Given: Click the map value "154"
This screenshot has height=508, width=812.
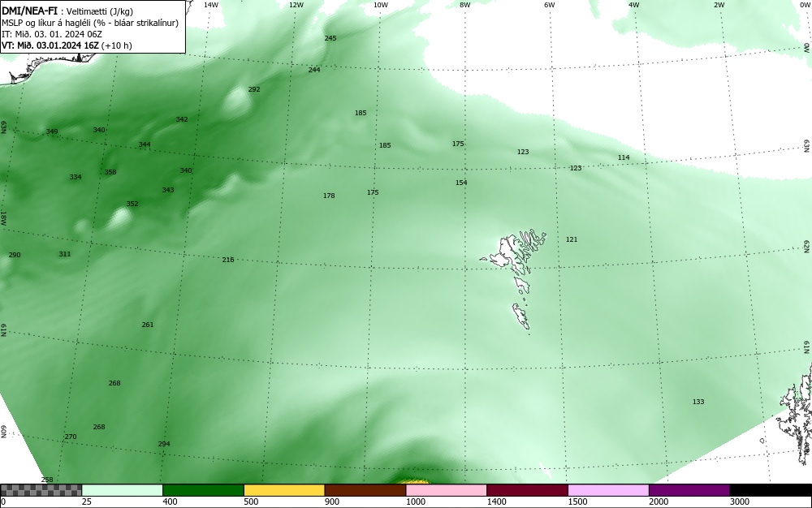Looking at the screenshot, I should click(x=461, y=183).
